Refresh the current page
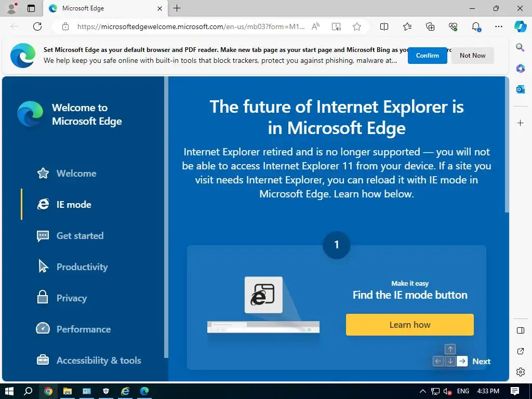This screenshot has width=532, height=399. [37, 26]
